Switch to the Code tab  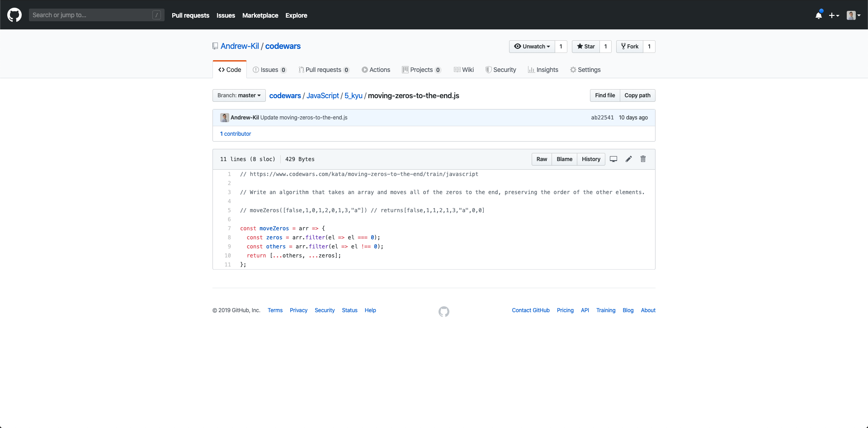point(230,70)
